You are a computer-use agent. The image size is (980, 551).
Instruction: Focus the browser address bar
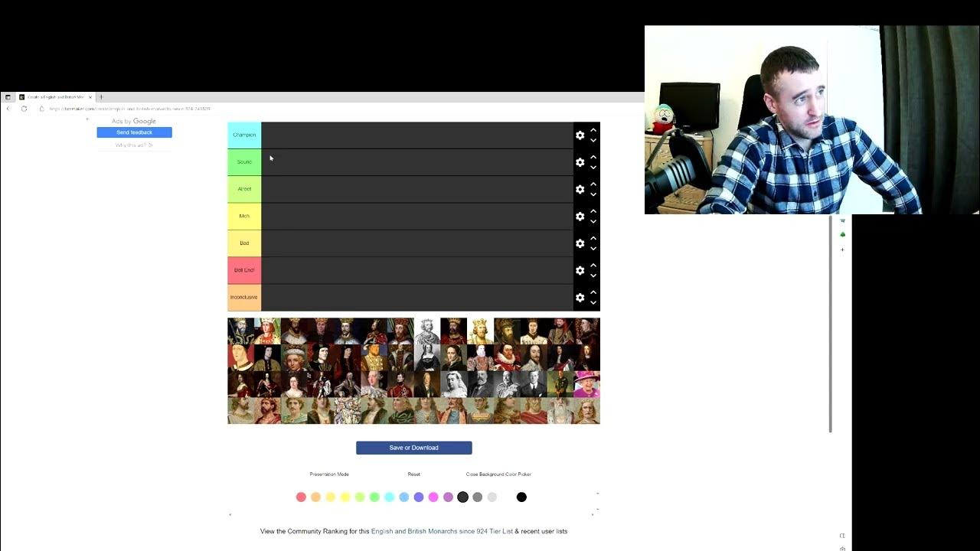pos(129,109)
